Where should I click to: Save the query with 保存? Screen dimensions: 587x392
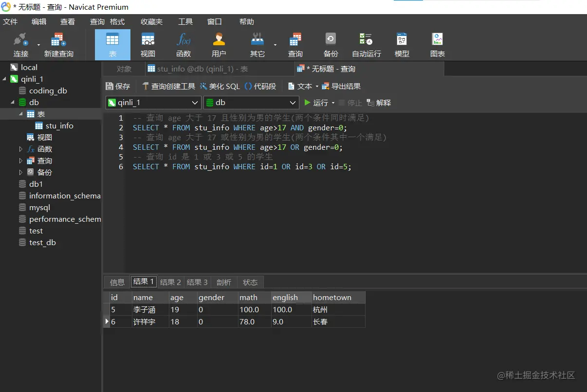tap(118, 86)
